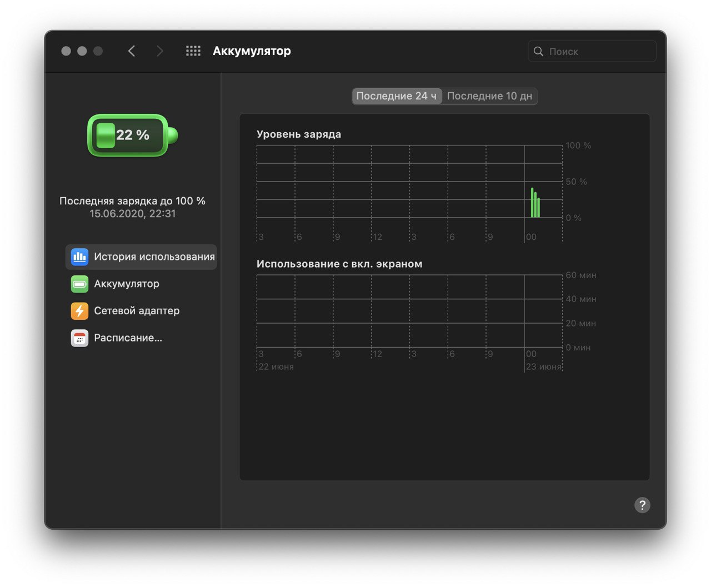The image size is (711, 588).
Task: Click the 15.06.2020, 22:31 date text
Action: pyautogui.click(x=133, y=214)
